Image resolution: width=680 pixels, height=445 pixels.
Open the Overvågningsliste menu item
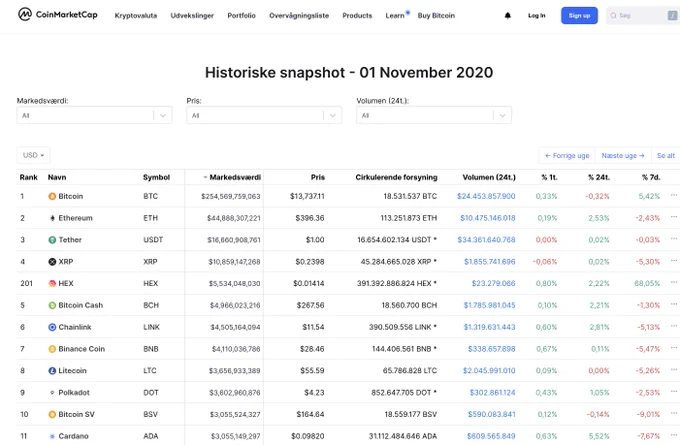click(299, 16)
